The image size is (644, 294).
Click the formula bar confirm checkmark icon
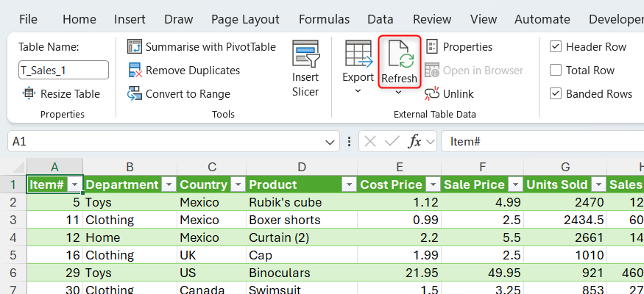392,142
